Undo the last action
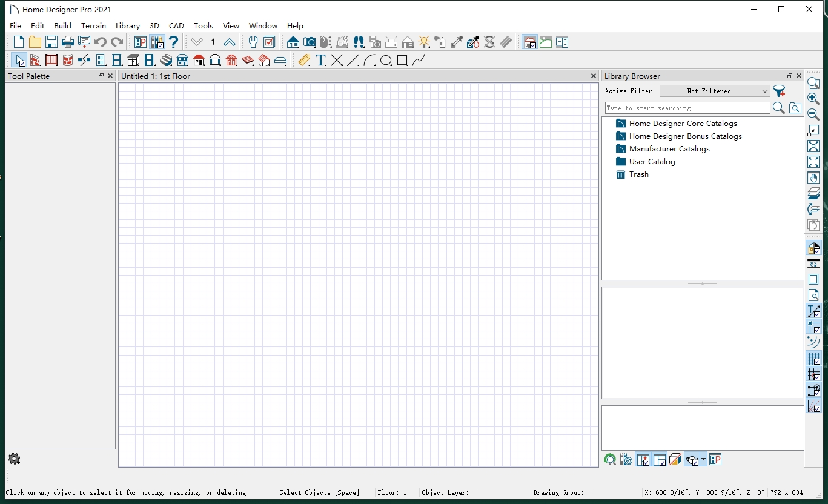The height and width of the screenshot is (504, 828). [101, 42]
